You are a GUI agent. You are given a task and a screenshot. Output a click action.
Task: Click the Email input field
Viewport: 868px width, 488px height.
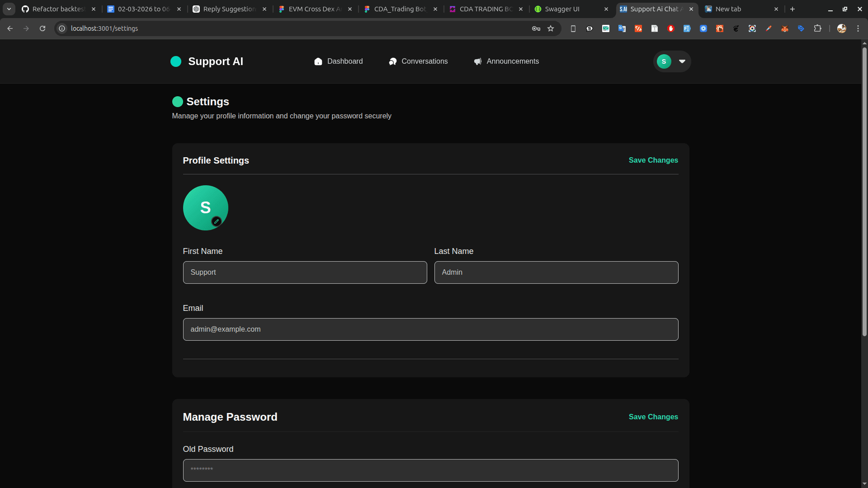pyautogui.click(x=430, y=329)
